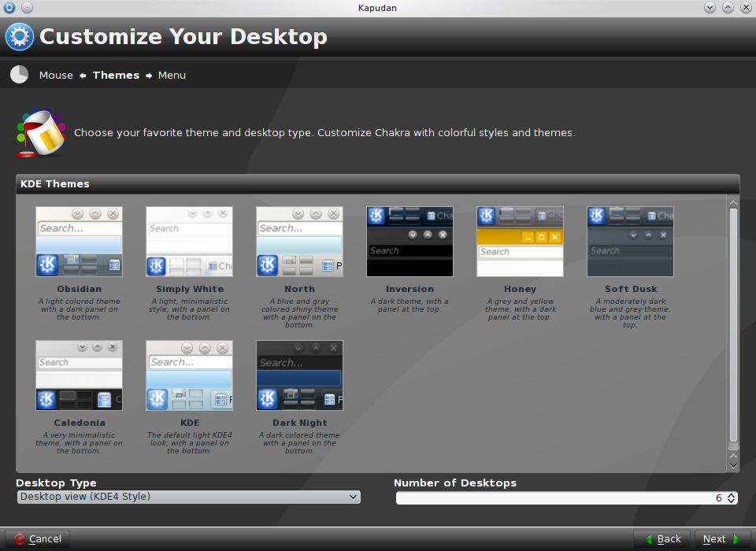
Task: Pick the Caledonia theme preview
Action: click(x=79, y=375)
